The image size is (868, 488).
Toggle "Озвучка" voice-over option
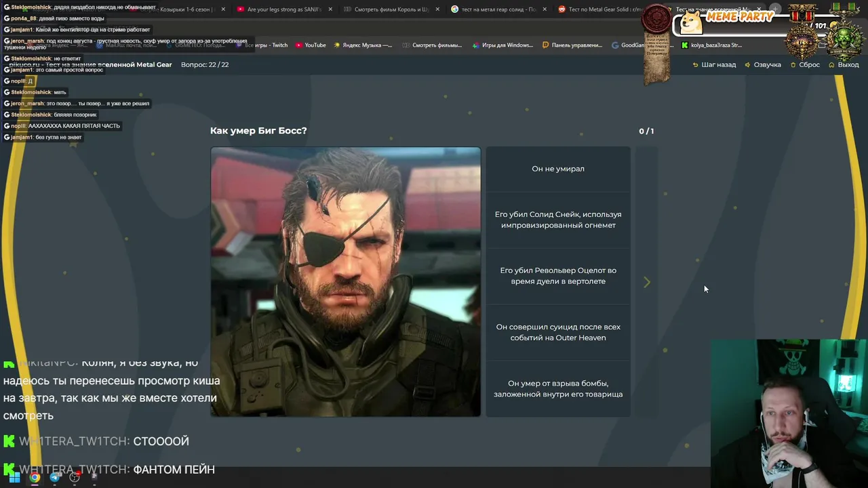(762, 64)
